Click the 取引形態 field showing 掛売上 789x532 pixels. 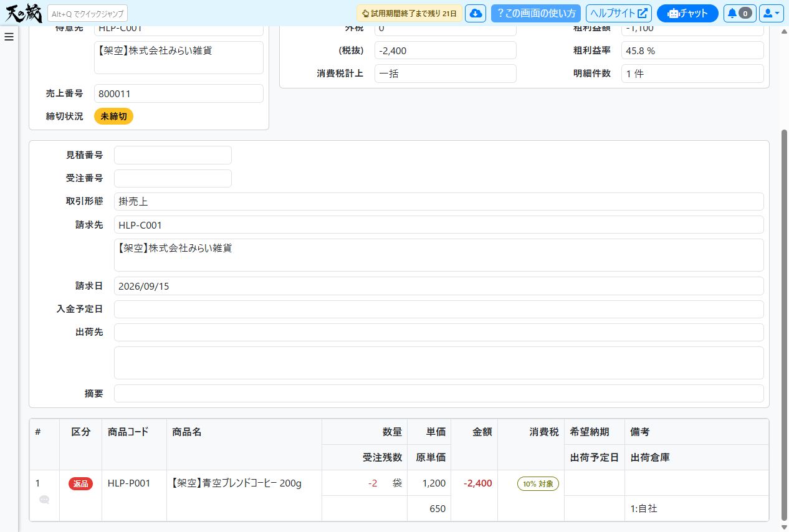439,202
